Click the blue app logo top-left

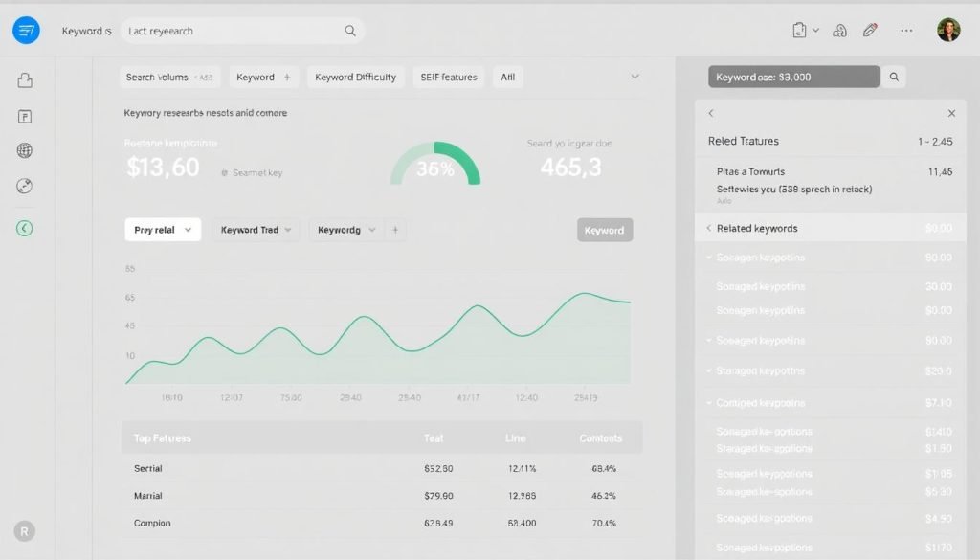coord(25,30)
